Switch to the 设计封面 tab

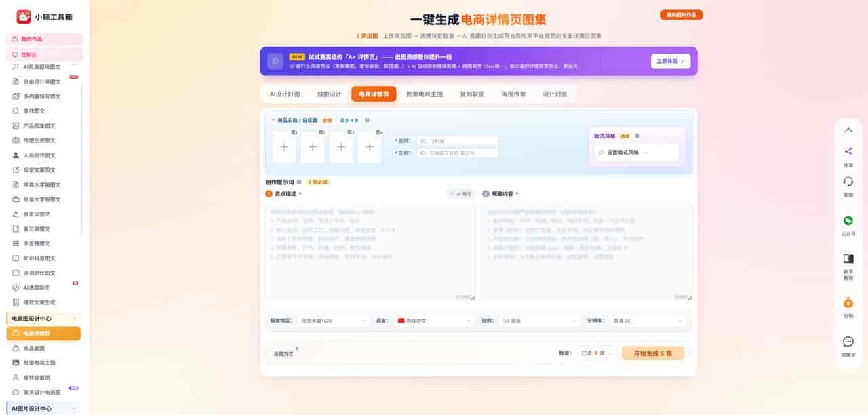(x=555, y=94)
